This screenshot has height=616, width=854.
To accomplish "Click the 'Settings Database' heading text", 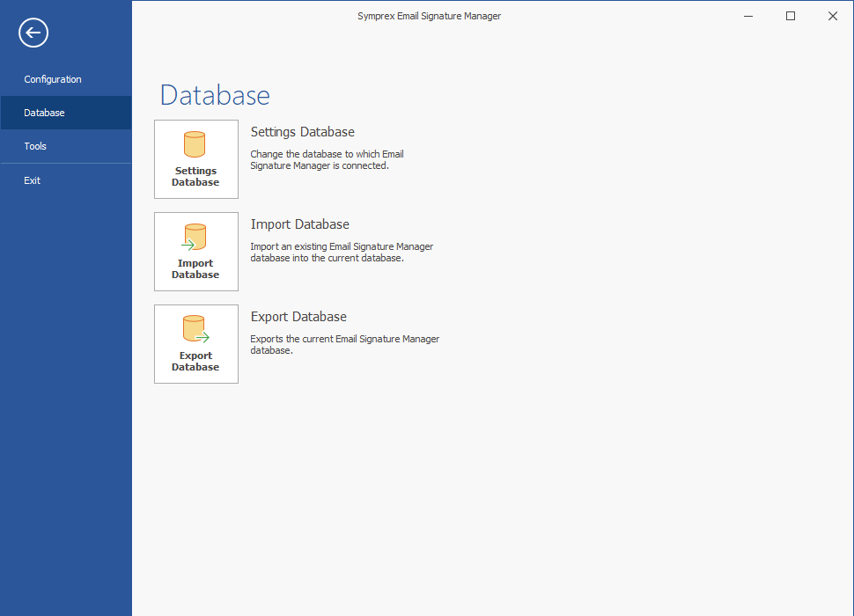I will pos(302,132).
